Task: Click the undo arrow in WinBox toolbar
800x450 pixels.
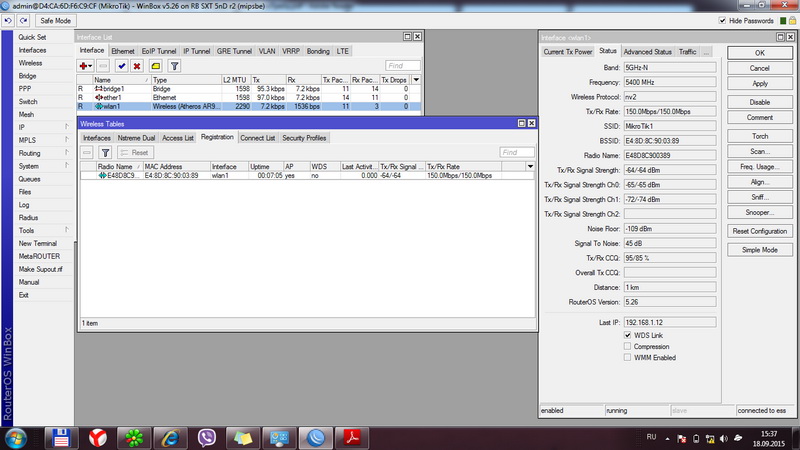Action: tap(8, 21)
